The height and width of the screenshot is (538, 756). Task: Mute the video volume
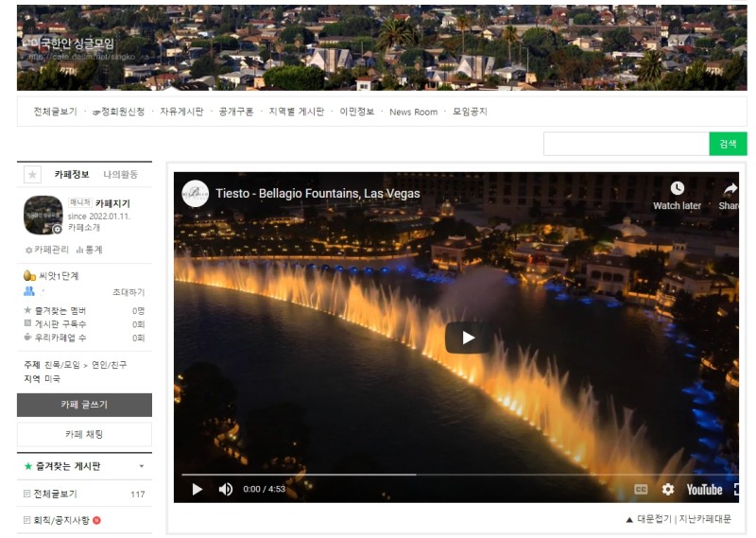pyautogui.click(x=226, y=489)
